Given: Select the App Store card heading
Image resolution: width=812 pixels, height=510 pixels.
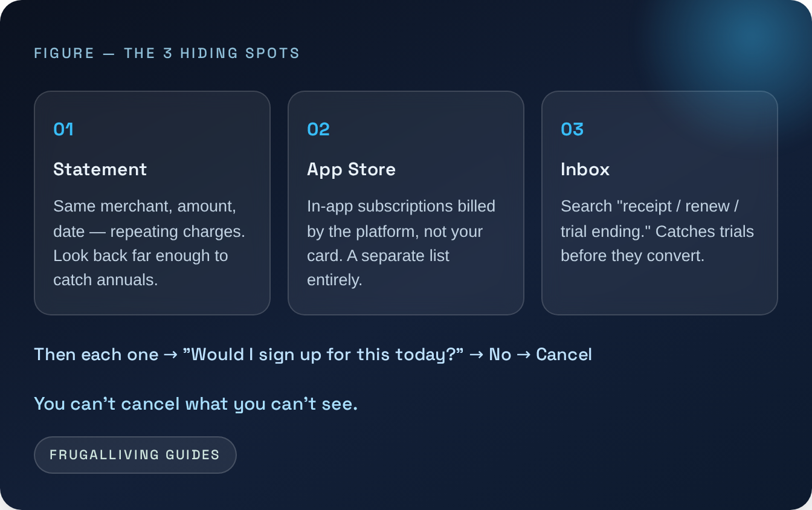Looking at the screenshot, I should coord(351,169).
